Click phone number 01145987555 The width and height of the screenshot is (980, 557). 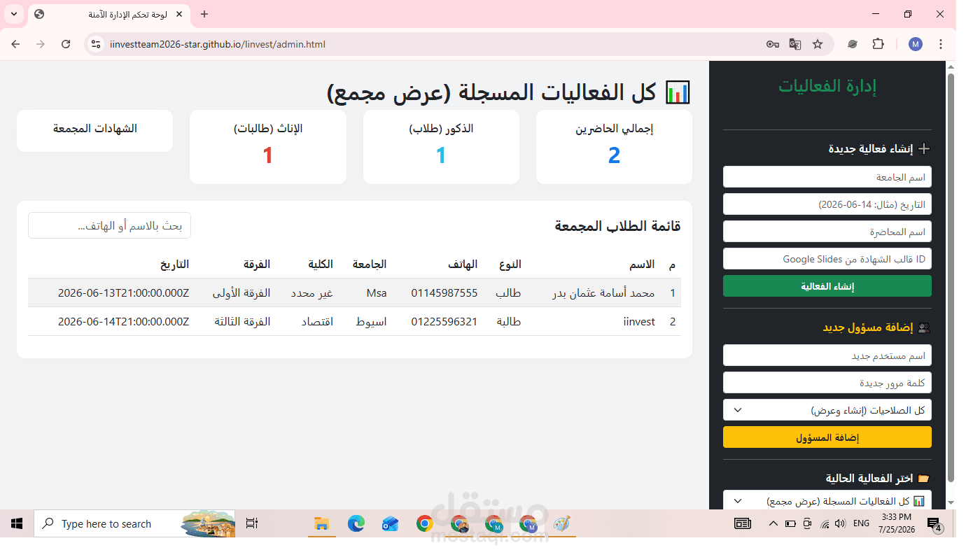tap(444, 292)
